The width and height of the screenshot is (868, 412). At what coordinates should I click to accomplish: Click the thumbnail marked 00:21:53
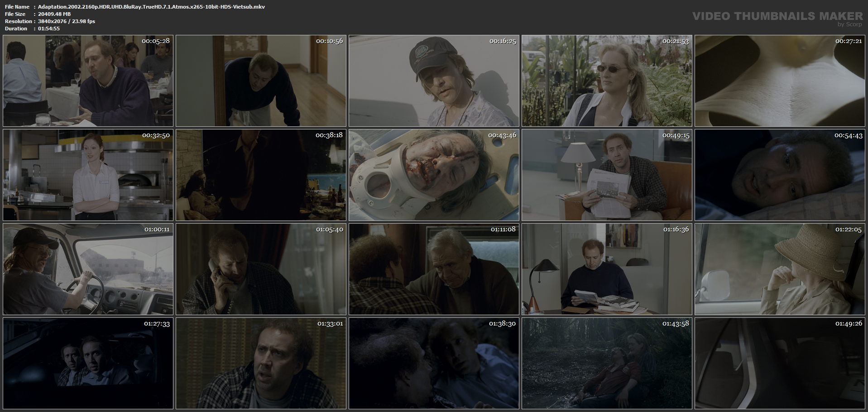tap(607, 81)
